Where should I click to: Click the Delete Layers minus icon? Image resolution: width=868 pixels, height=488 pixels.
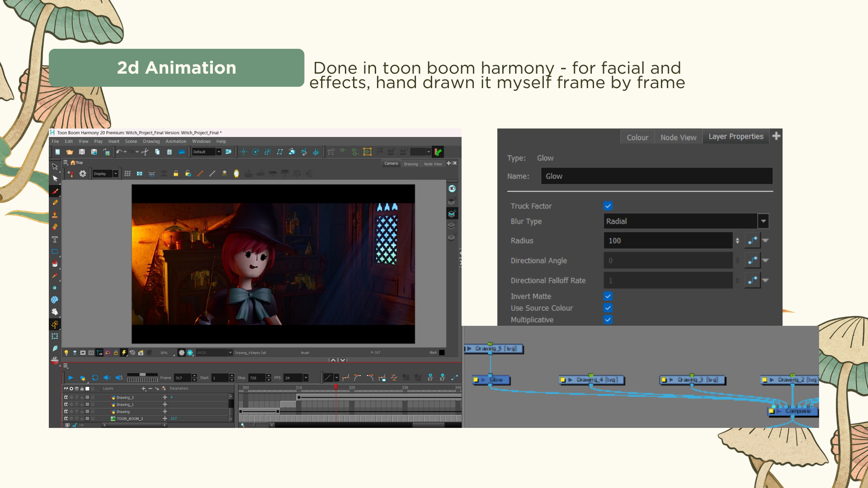pyautogui.click(x=151, y=389)
